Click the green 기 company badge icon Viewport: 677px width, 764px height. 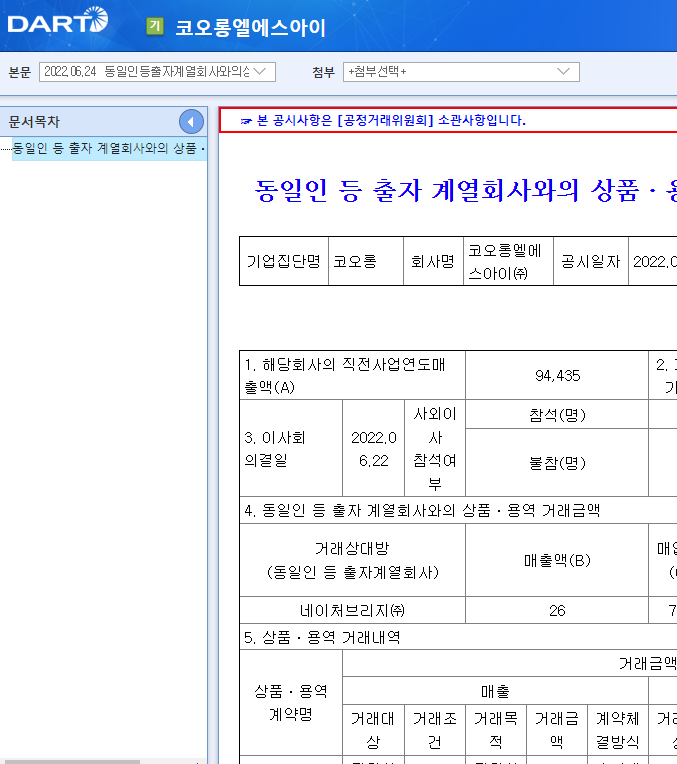click(155, 26)
